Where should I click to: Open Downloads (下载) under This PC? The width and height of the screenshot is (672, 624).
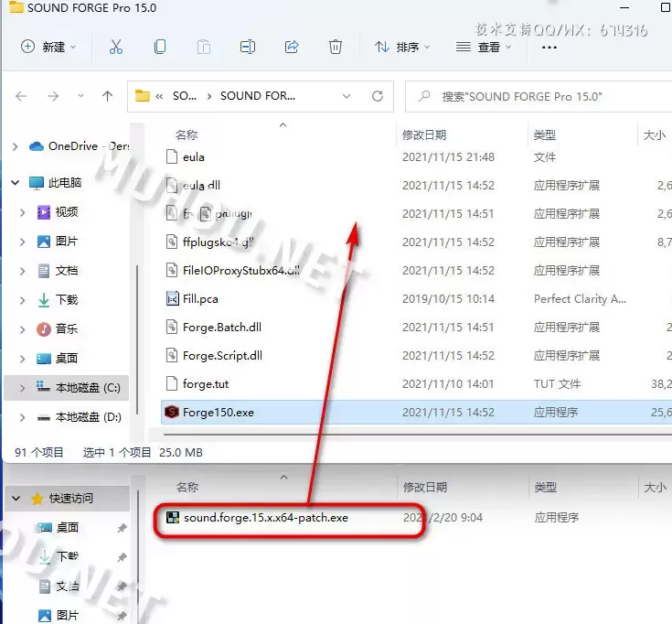point(58,300)
